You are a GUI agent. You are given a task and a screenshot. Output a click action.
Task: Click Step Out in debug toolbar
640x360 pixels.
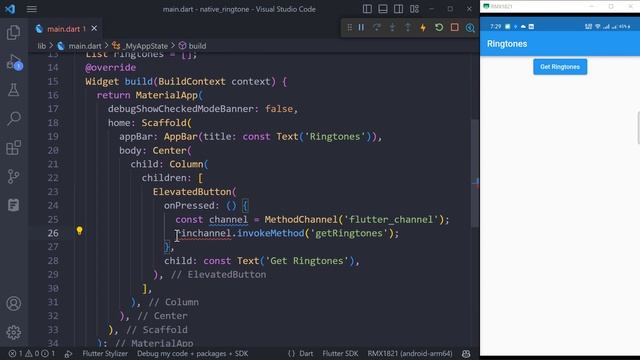pyautogui.click(x=408, y=27)
